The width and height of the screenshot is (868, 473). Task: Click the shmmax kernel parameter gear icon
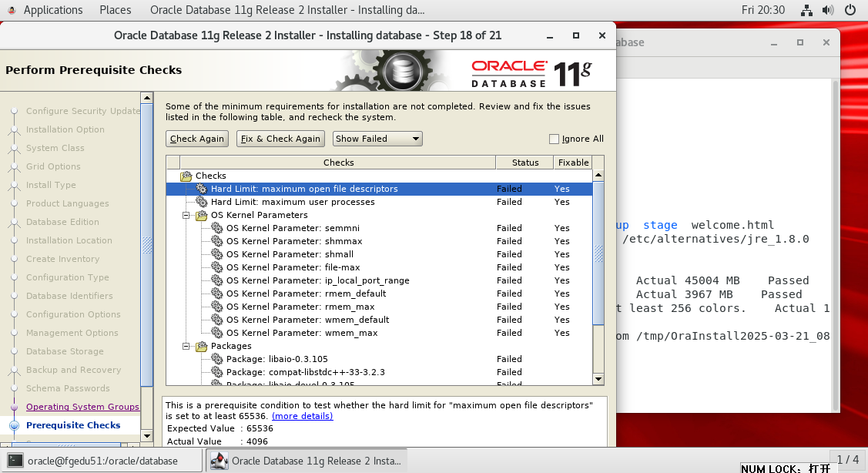click(217, 241)
